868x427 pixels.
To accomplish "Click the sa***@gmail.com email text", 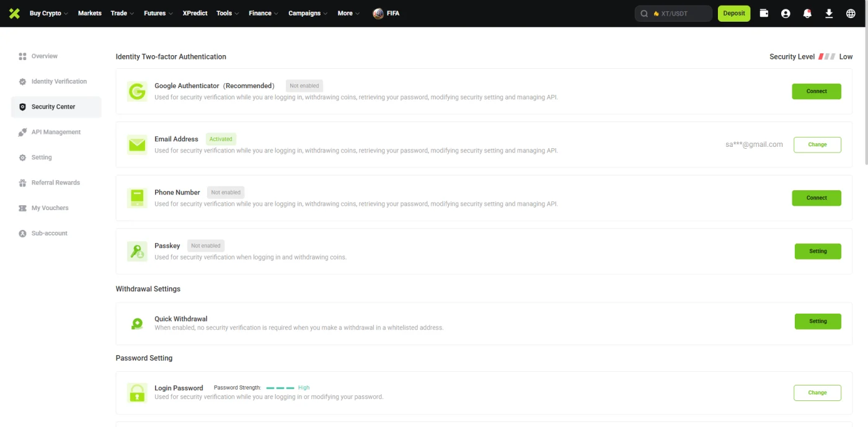I will point(754,144).
